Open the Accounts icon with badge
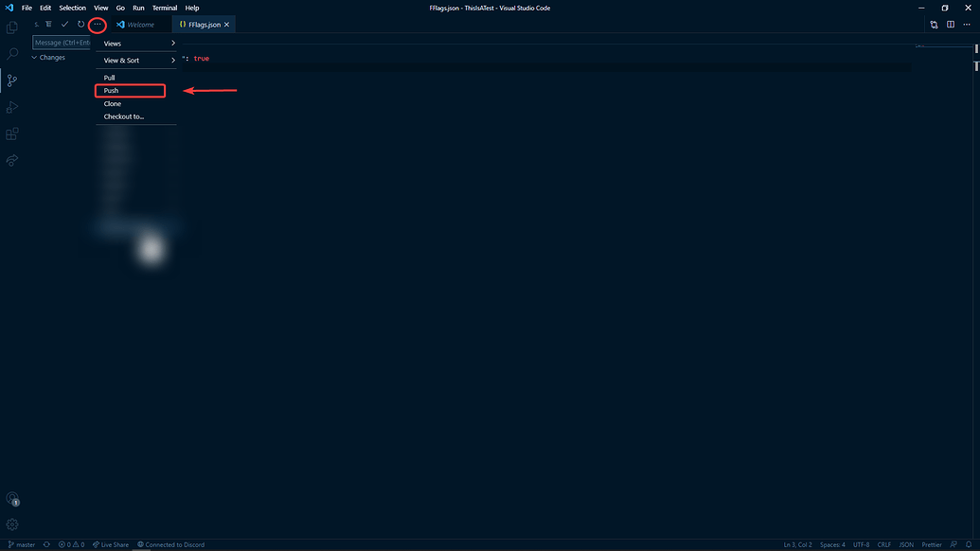The image size is (980, 551). coord(12,499)
